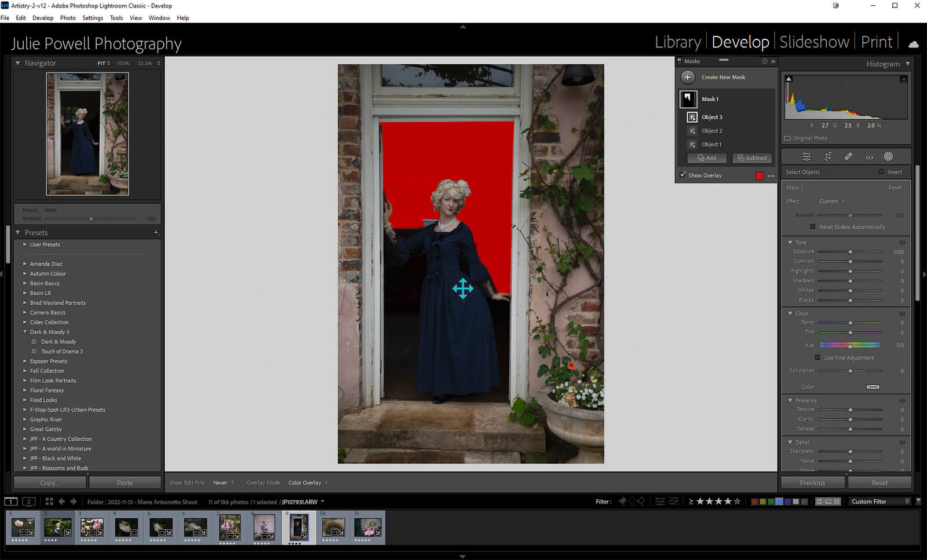Select the Healing tool bandage icon
This screenshot has height=560, width=927.
coord(848,156)
